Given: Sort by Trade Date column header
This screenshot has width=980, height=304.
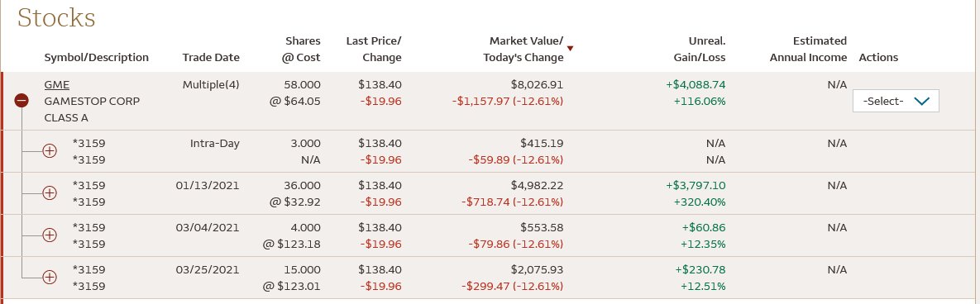Looking at the screenshot, I should coord(211,58).
